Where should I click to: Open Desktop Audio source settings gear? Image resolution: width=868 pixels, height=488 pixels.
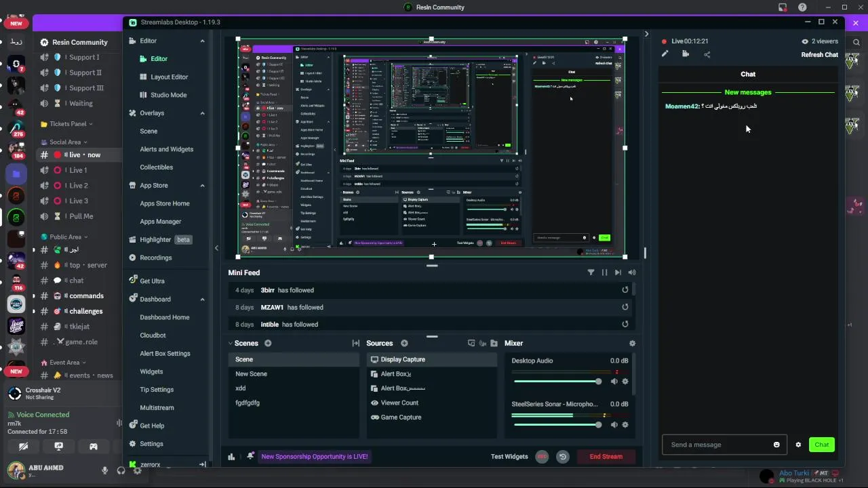pyautogui.click(x=625, y=382)
